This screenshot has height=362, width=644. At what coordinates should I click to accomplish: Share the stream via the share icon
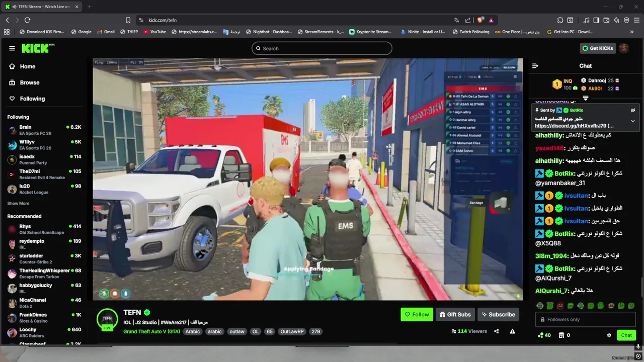pyautogui.click(x=497, y=331)
